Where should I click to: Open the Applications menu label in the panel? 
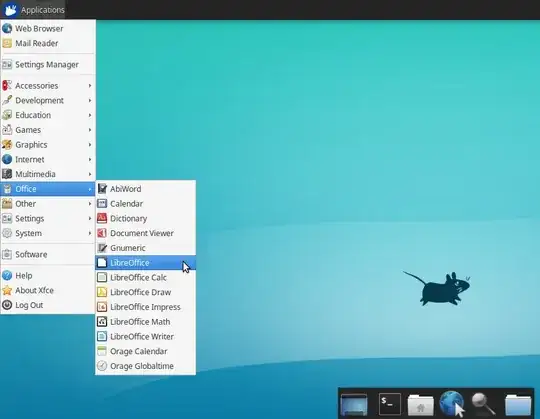click(x=42, y=10)
